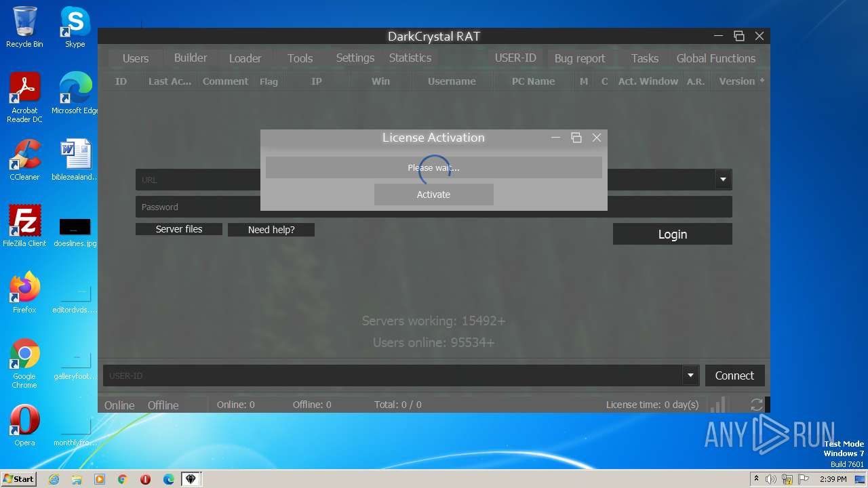This screenshot has height=488, width=868.
Task: Sort by the Last Ac... column header
Action: (170, 81)
